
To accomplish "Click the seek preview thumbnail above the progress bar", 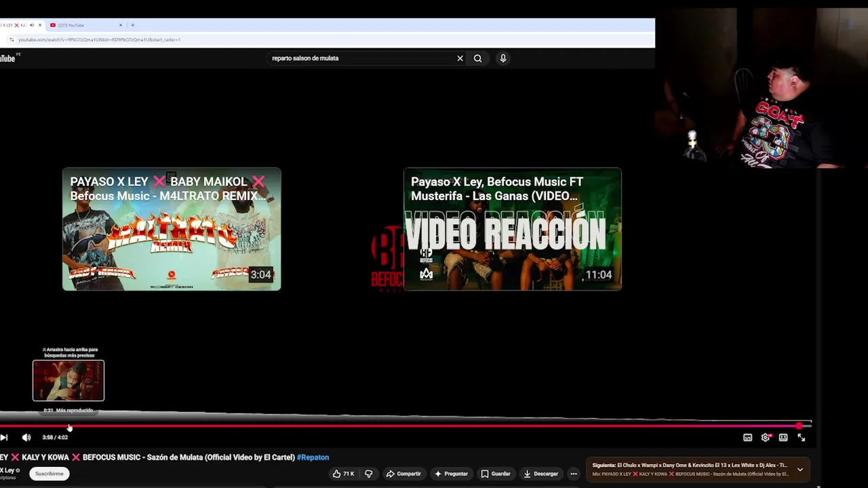I will [x=68, y=380].
